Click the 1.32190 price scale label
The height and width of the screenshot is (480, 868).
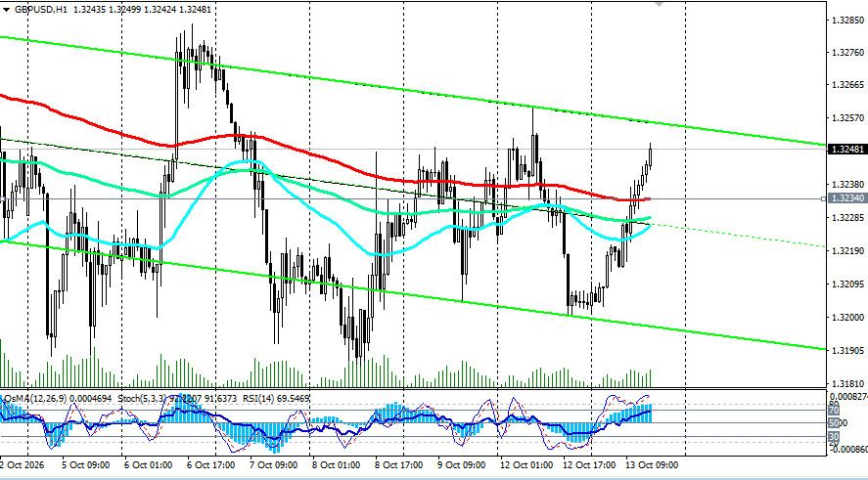pos(847,251)
